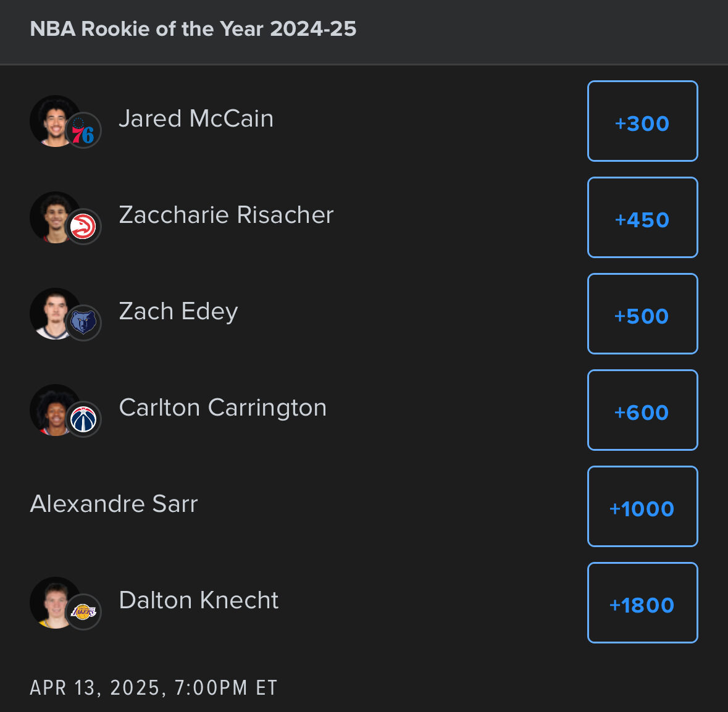Click Zach Edey's player headshot
728x712 pixels.
[x=52, y=312]
